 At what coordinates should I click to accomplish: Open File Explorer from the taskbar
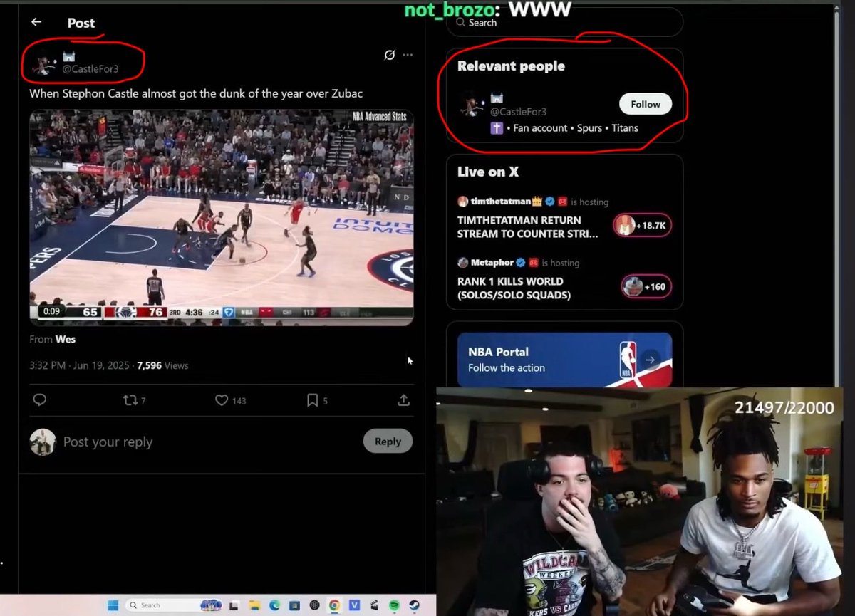(254, 605)
